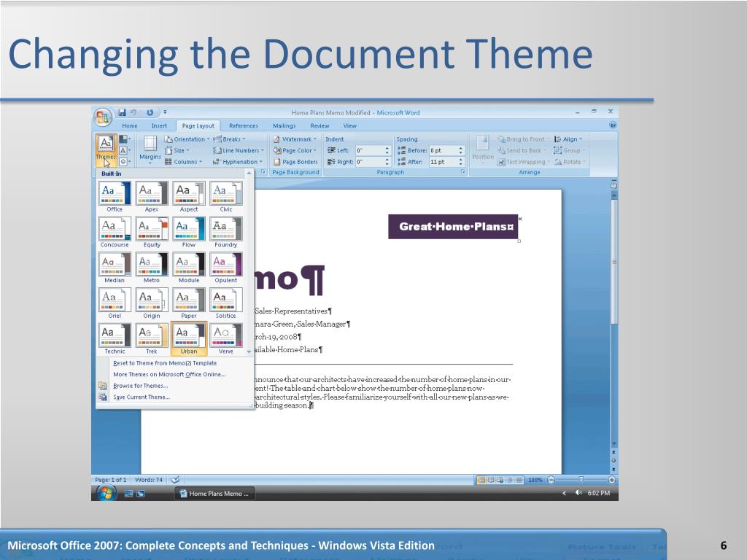Select the Office theme thumbnail
Image resolution: width=747 pixels, height=560 pixels.
click(115, 196)
